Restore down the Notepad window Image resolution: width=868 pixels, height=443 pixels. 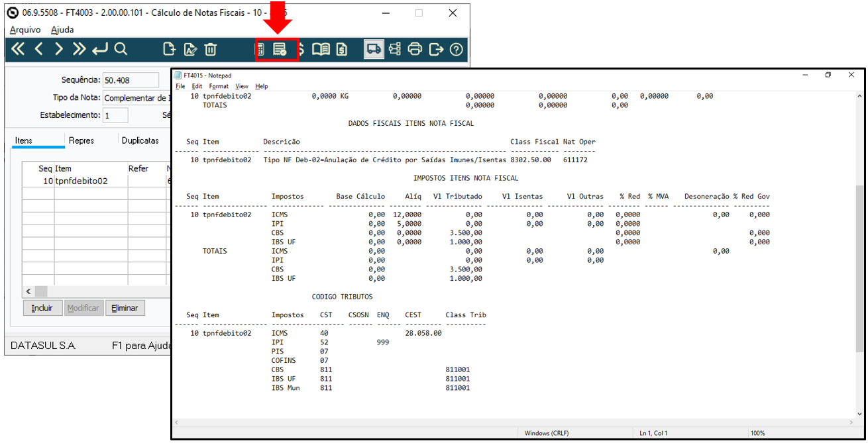coord(828,75)
